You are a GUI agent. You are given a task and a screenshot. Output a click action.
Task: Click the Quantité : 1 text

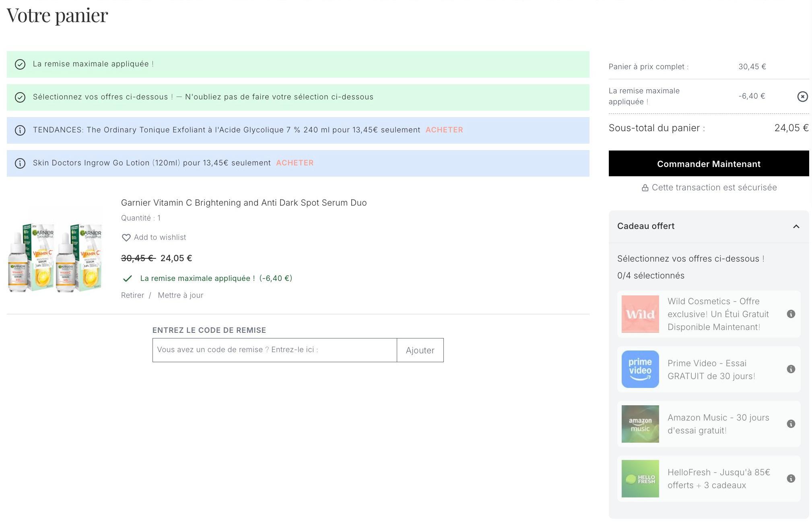(141, 218)
